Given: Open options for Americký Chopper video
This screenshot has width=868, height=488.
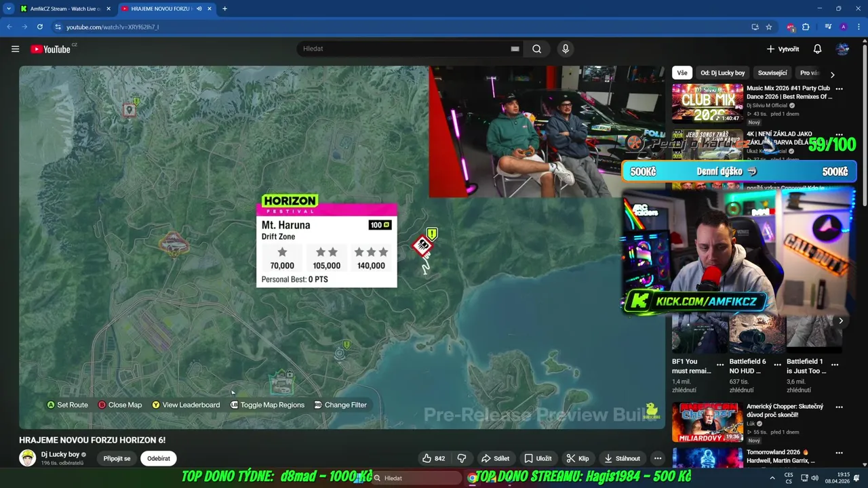Looking at the screenshot, I should [x=839, y=407].
